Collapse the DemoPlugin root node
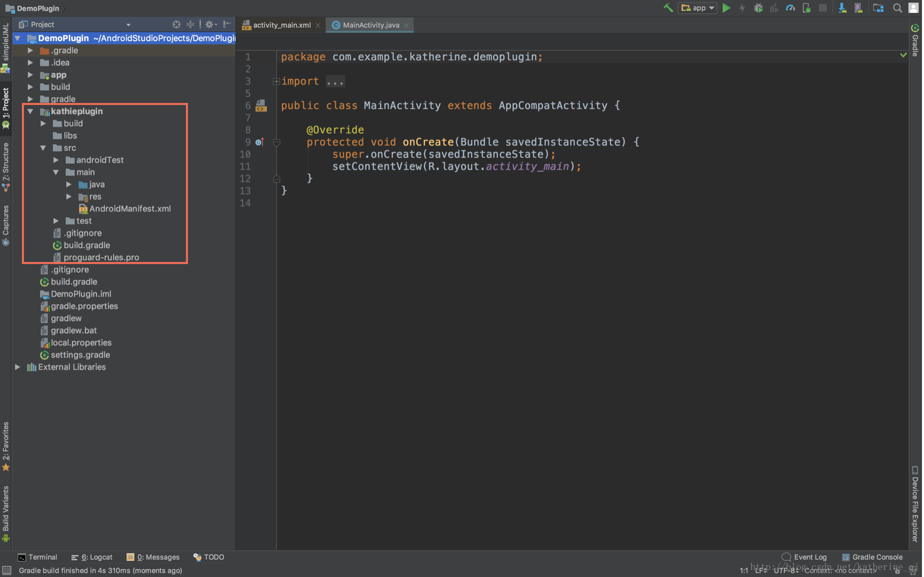Viewport: 924px width, 577px height. click(x=17, y=38)
